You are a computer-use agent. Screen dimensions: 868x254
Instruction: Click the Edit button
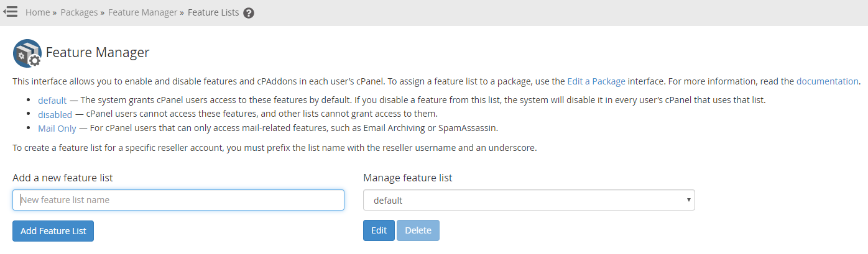tap(379, 230)
